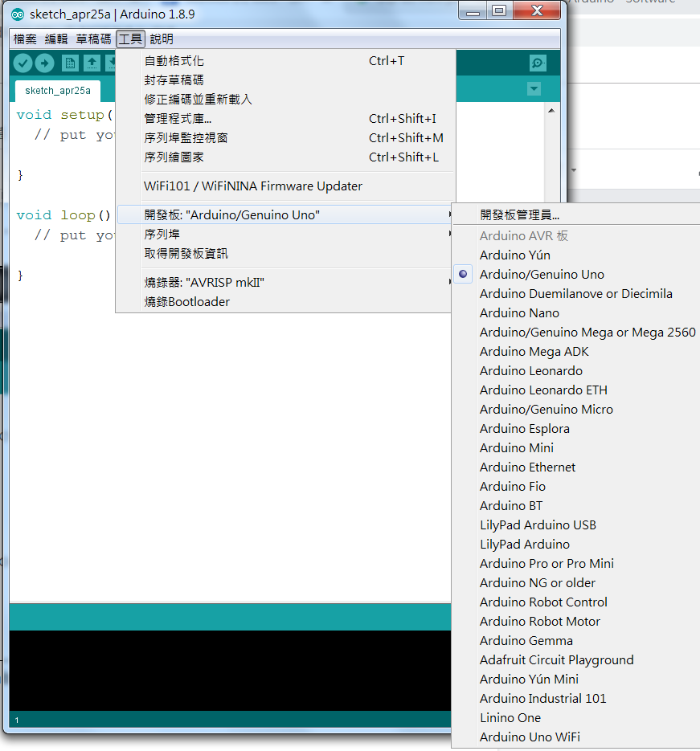This screenshot has height=751, width=700.
Task: Select 修正編碼並重新載入 menu entry
Action: (285, 99)
